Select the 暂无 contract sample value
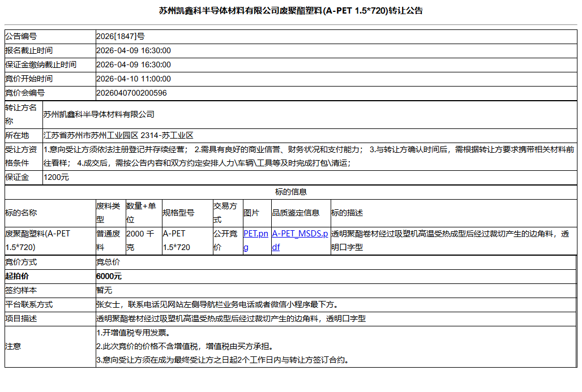This screenshot has height=392, width=582. pyautogui.click(x=104, y=290)
